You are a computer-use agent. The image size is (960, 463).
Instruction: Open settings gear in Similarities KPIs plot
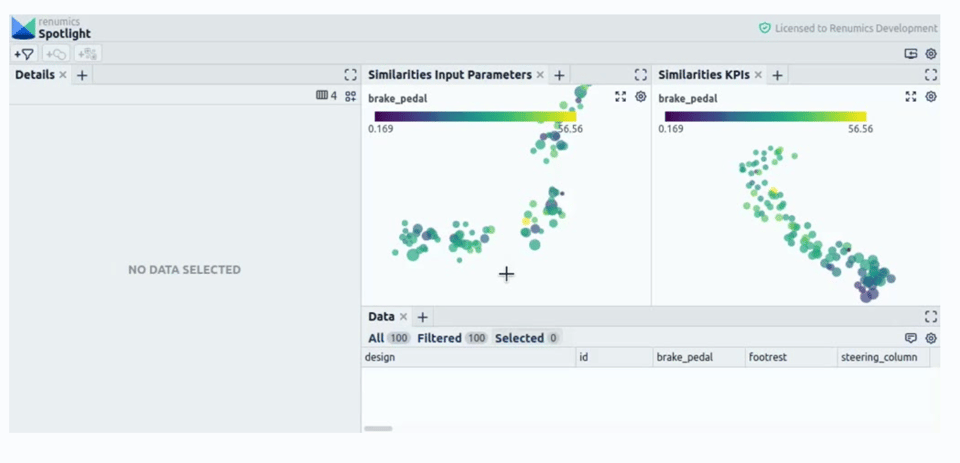[x=931, y=97]
